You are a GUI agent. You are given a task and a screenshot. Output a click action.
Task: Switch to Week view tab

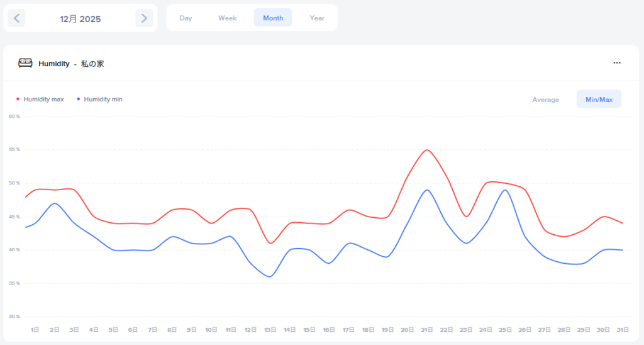tap(227, 18)
